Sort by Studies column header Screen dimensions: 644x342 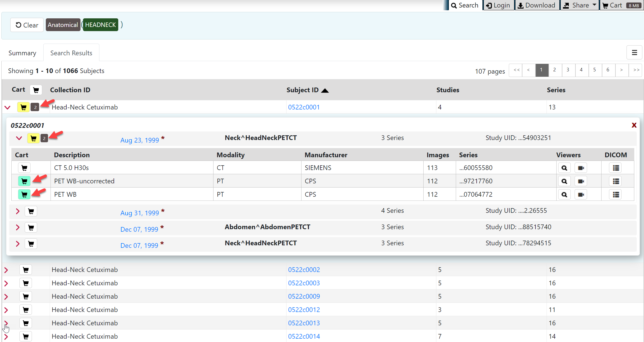[448, 90]
